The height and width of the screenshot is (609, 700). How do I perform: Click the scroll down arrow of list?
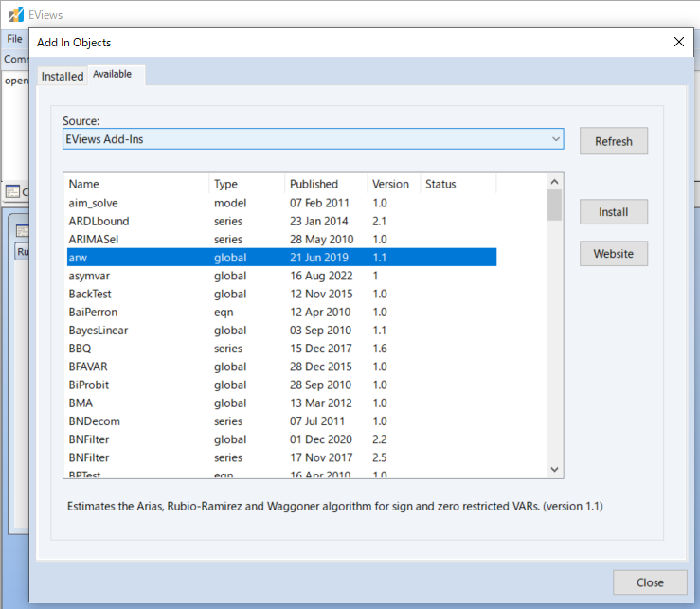(555, 469)
